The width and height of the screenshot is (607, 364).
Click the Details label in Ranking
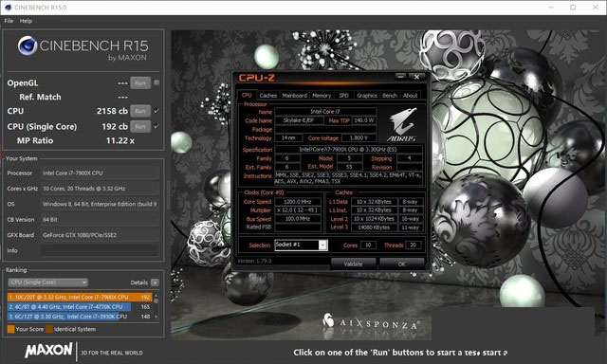tap(139, 282)
